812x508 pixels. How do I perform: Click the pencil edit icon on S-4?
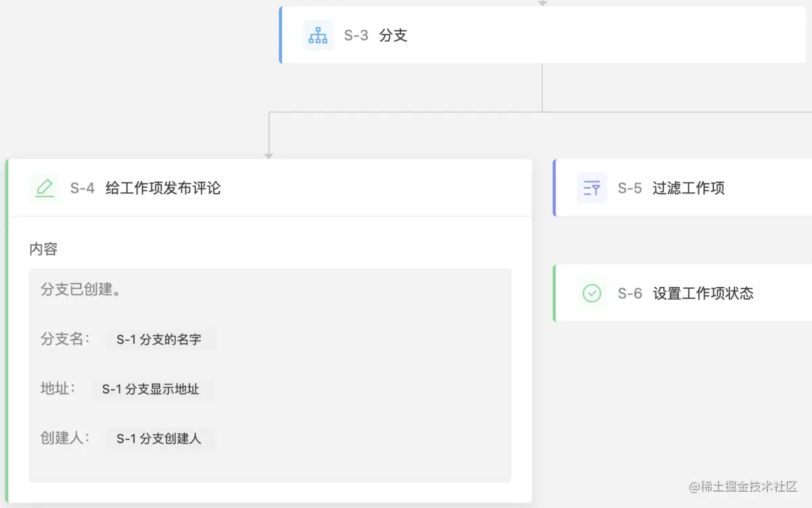pos(45,188)
